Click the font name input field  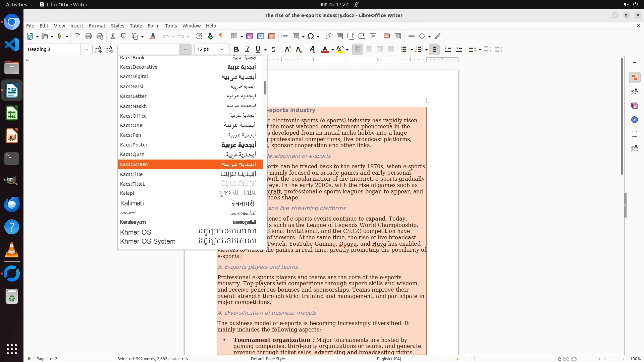coord(149,49)
